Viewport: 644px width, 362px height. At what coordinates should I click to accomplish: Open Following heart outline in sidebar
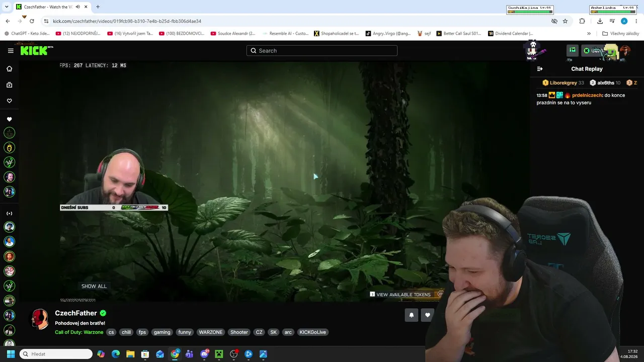click(x=9, y=101)
